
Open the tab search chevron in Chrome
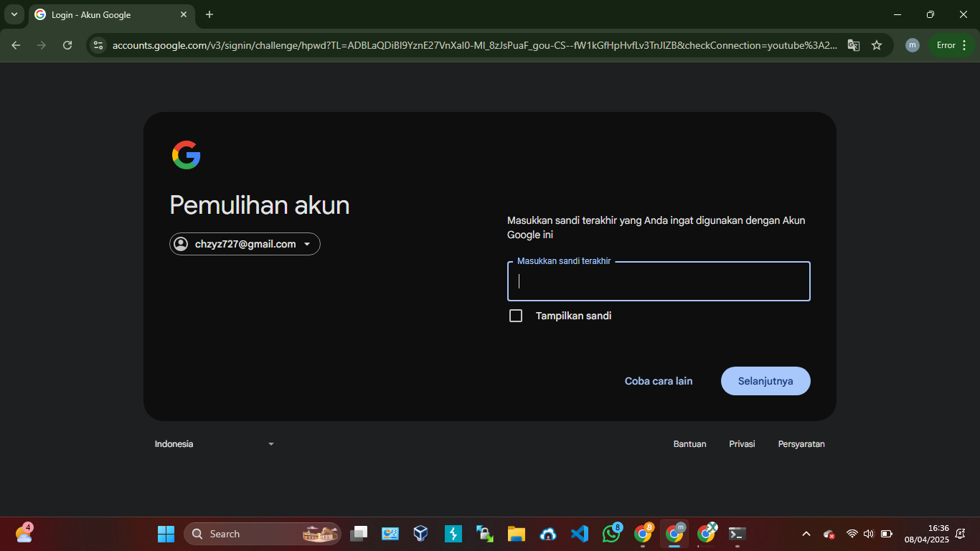click(x=14, y=14)
